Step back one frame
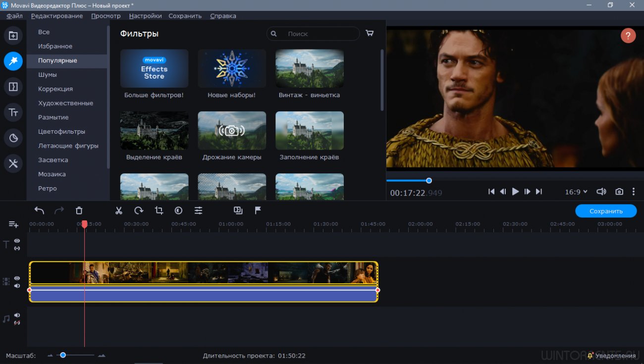644x364 pixels. [x=503, y=192]
